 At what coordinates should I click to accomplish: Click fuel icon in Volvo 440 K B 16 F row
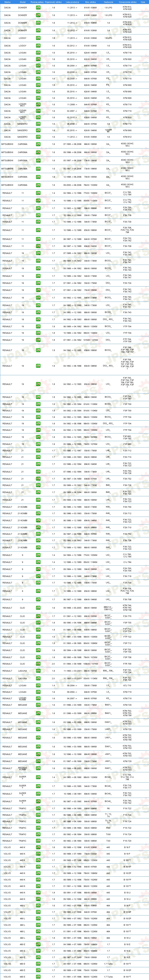click(x=38, y=847)
